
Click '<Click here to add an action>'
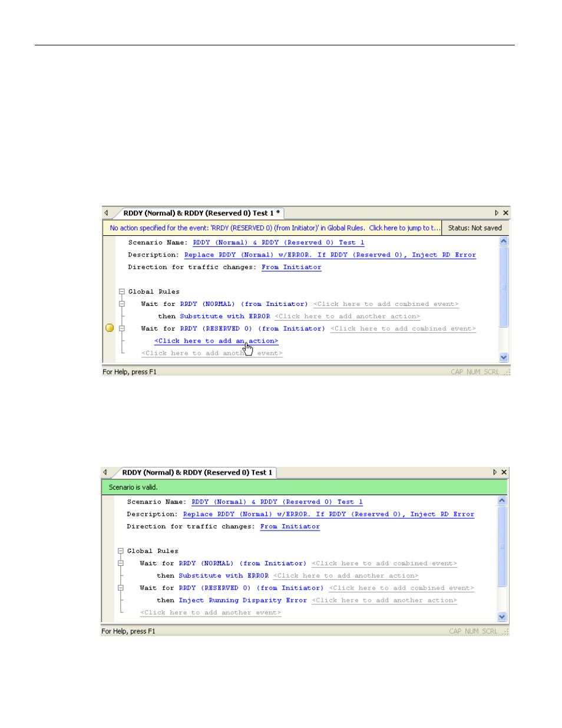coord(216,341)
